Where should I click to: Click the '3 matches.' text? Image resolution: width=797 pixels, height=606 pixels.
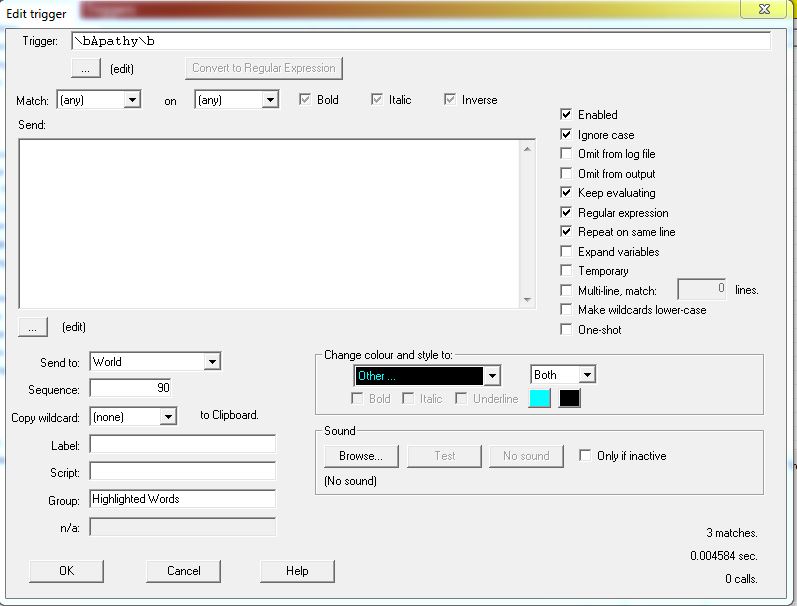click(731, 533)
